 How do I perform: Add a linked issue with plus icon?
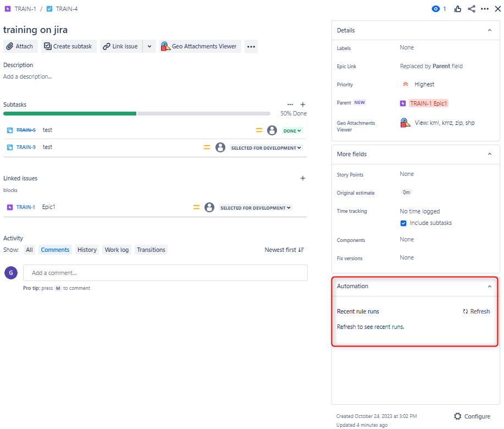pos(303,178)
